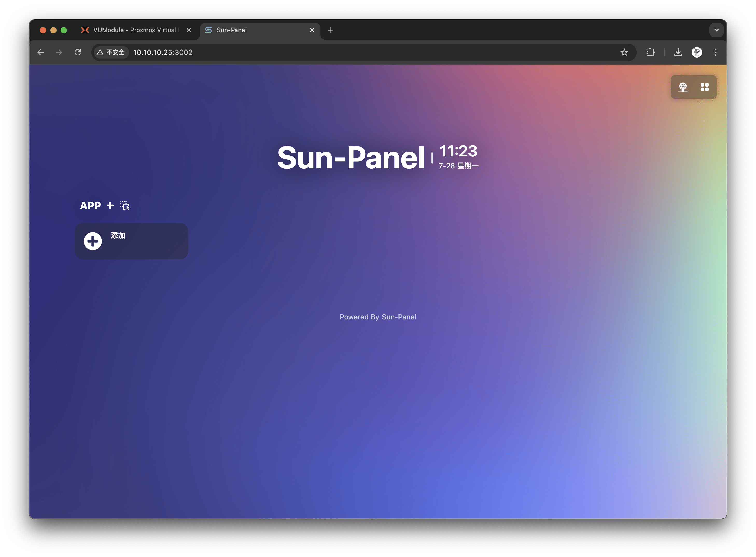Click the sort/select icon beside APP
The image size is (756, 557).
point(125,206)
